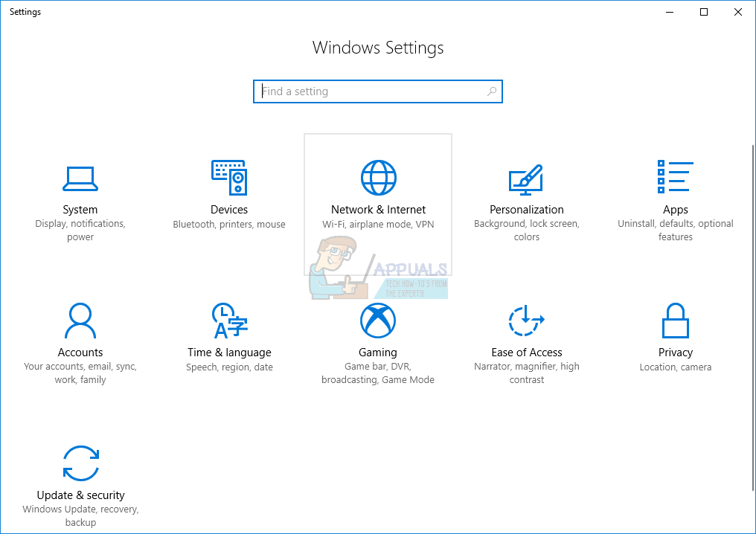Click 'Bluetooth, printers, mouse' description
The height and width of the screenshot is (534, 756).
pyautogui.click(x=229, y=224)
